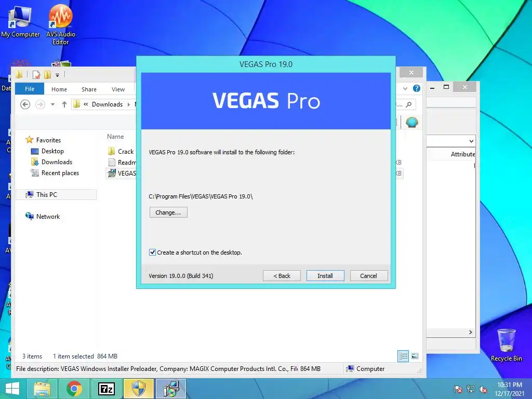Click the muted volume tray icon
532x399 pixels.
click(x=483, y=389)
